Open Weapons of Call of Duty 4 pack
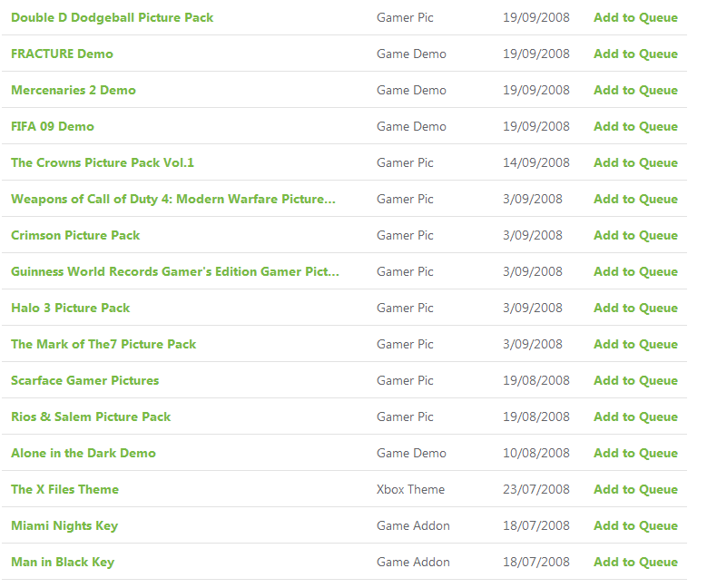 173,199
